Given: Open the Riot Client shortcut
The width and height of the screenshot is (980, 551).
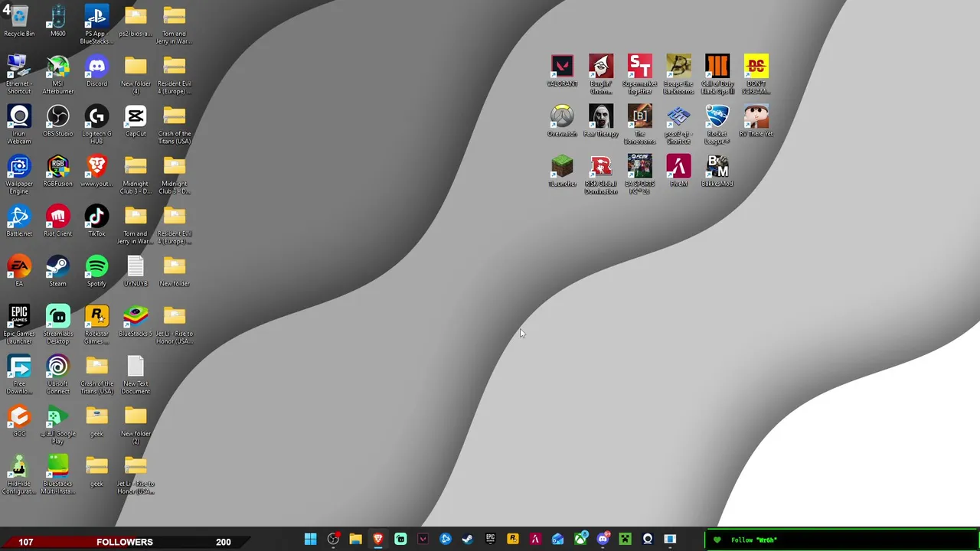Looking at the screenshot, I should point(57,221).
